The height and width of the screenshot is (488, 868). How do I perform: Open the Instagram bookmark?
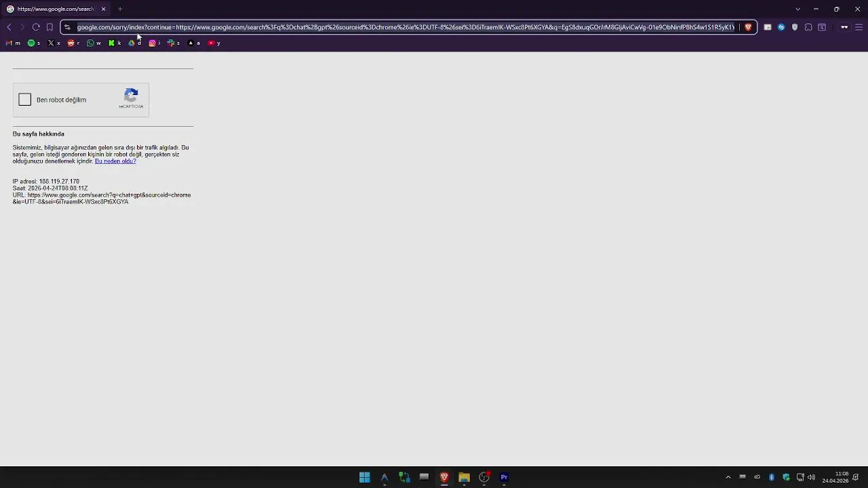(155, 43)
